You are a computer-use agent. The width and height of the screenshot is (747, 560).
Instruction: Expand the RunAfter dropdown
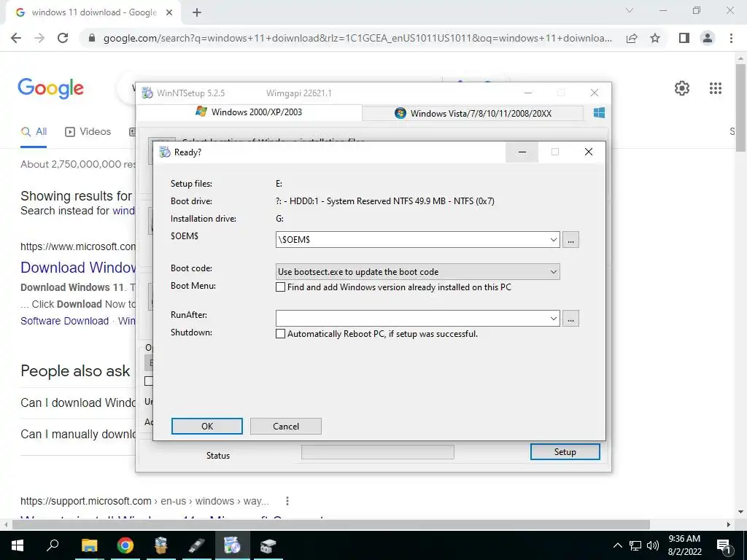553,318
